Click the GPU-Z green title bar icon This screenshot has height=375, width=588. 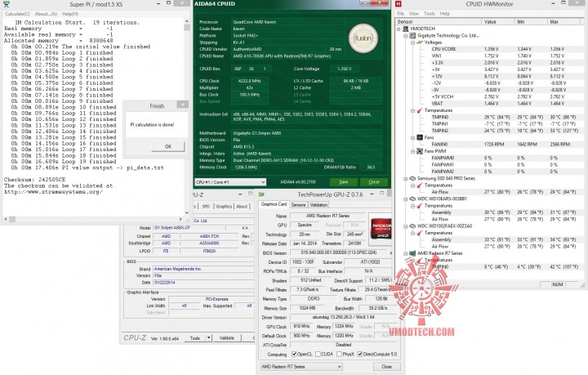click(x=261, y=194)
